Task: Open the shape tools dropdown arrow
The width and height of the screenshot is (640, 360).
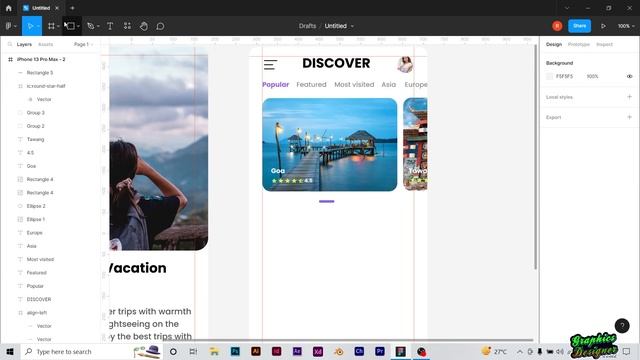Action: (78, 26)
